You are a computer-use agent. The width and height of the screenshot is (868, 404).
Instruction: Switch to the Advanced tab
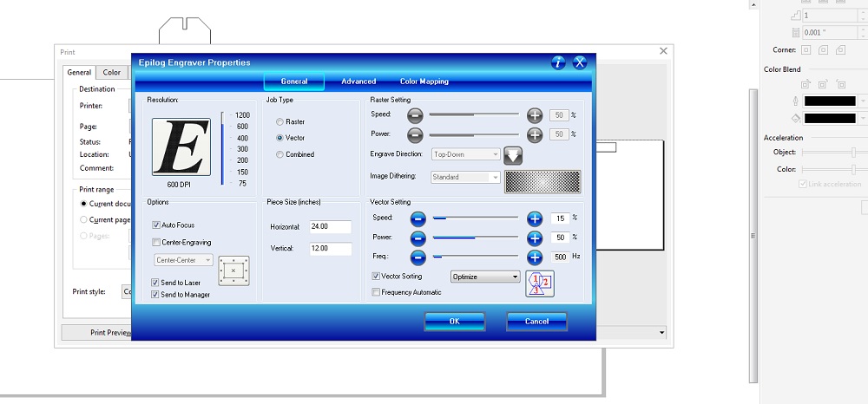[358, 81]
